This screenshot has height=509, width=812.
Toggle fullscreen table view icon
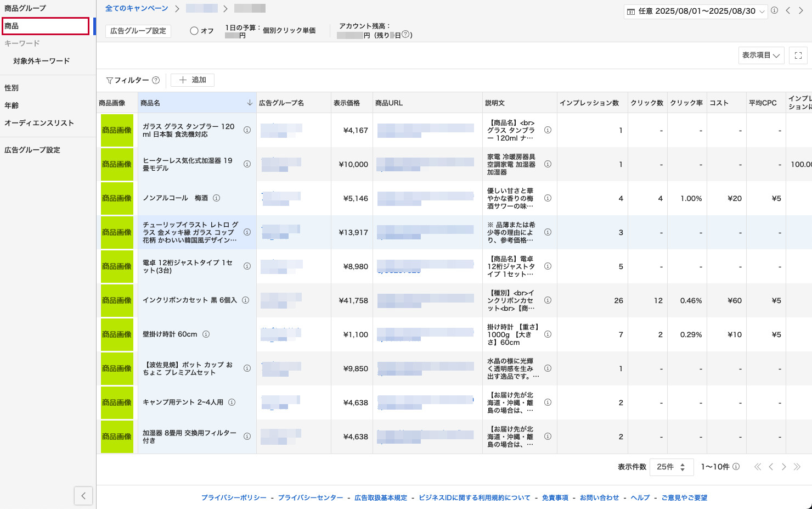798,55
